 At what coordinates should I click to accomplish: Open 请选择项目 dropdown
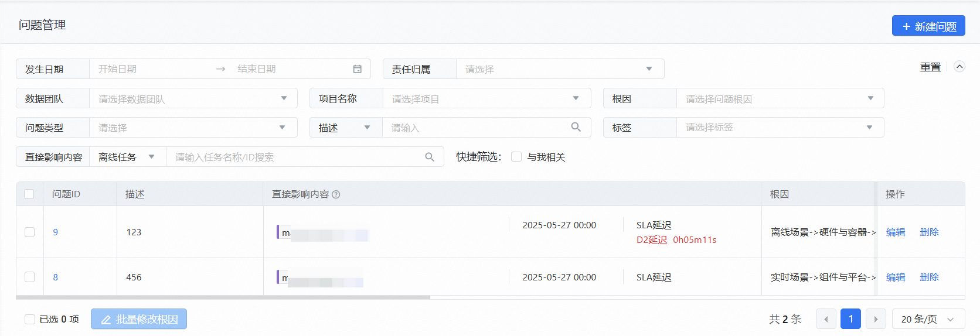tap(486, 98)
